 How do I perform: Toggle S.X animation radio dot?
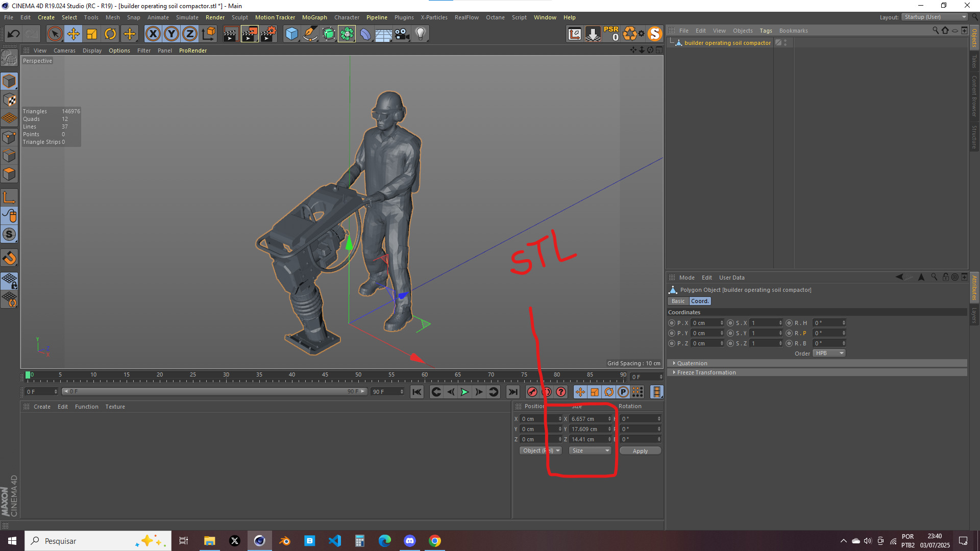730,323
